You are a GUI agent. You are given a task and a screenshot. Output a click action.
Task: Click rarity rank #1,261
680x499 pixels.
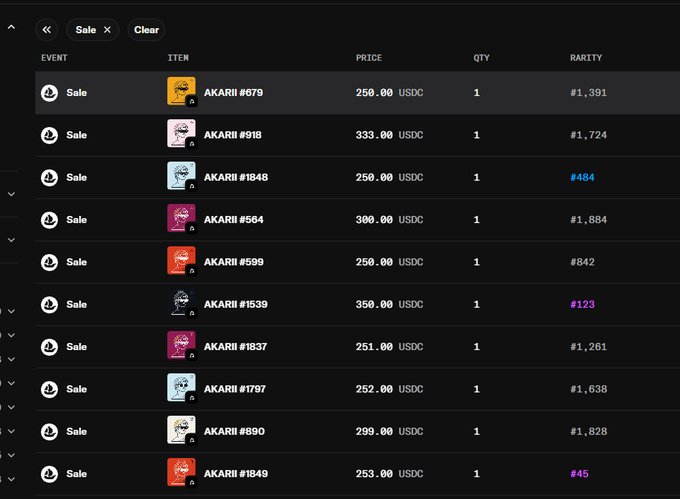point(588,347)
